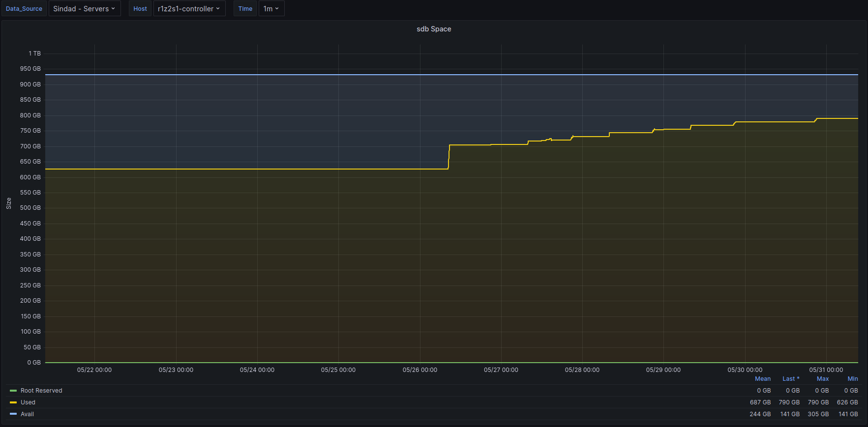
Task: Toggle the Used series label in legend
Action: [x=28, y=402]
